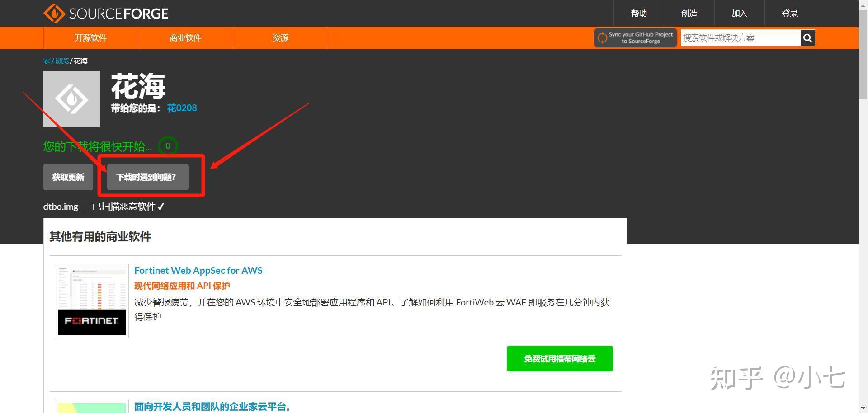
Task: Click the SourceForge logo icon
Action: click(x=54, y=14)
